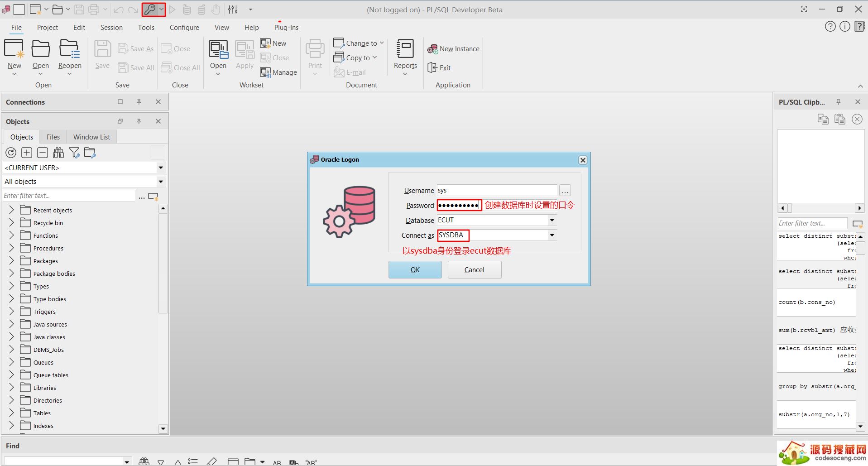Expand the Copy to dropdown
This screenshot has width=868, height=466.
374,58
